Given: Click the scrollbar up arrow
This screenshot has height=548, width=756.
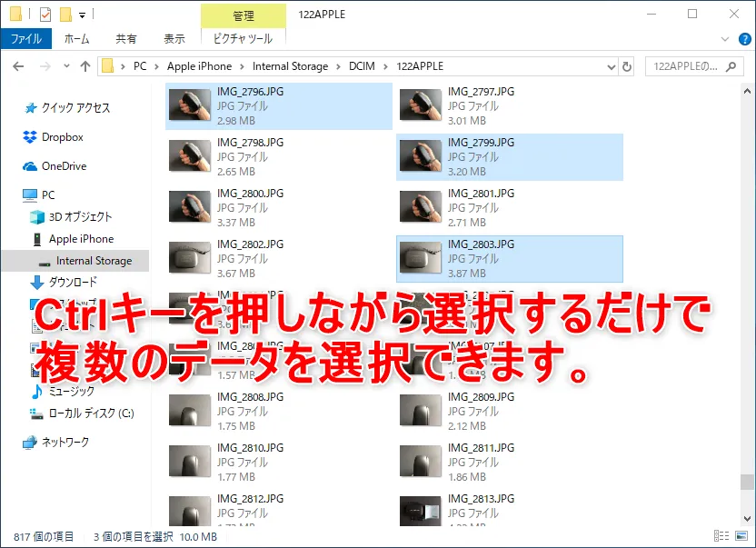Looking at the screenshot, I should 747,91.
